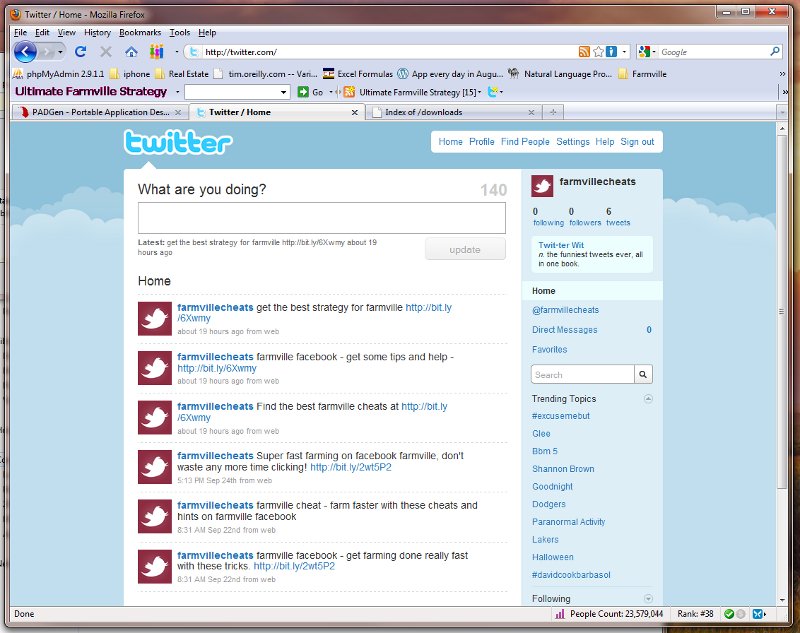This screenshot has height=633, width=800.
Task: Switch to the Index of /downloads tab
Action: coord(453,112)
